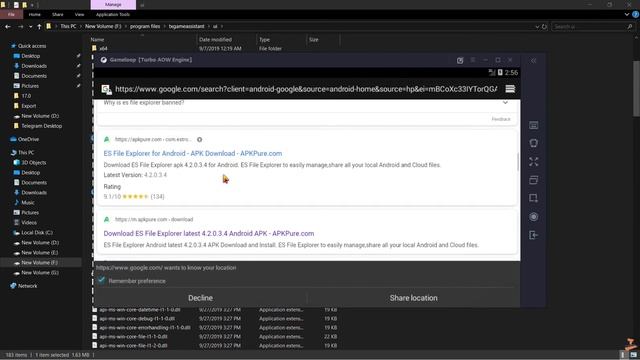Select New Volume (F:) in sidebar

pyautogui.click(x=39, y=262)
